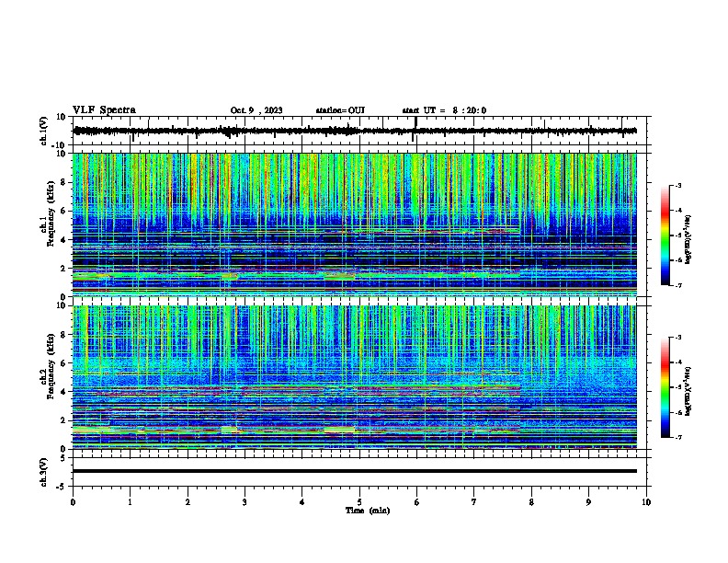Viewport: 728px width, 563px height.
Task: Click the ch.2 colorbar "log(PSD)" label
Action: click(x=688, y=391)
